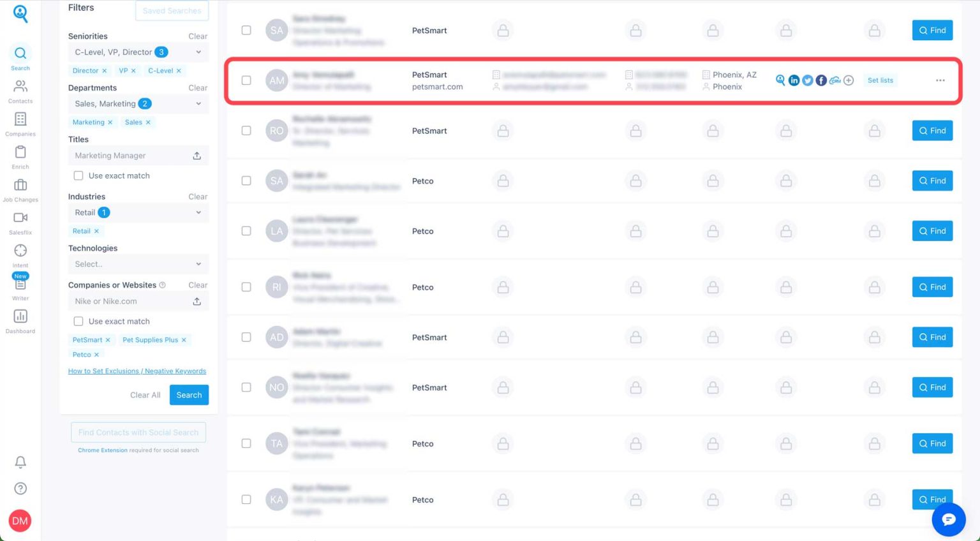The height and width of the screenshot is (541, 980).
Task: Click the Twitter icon in the highlighted row
Action: coord(808,80)
